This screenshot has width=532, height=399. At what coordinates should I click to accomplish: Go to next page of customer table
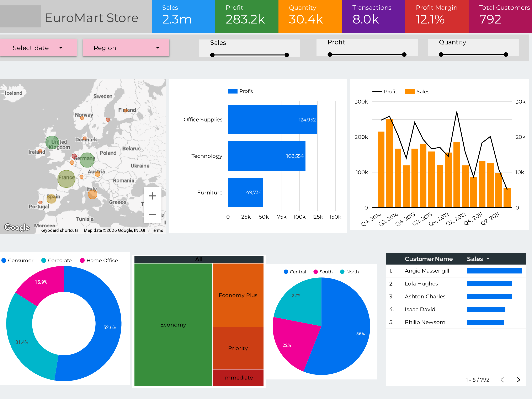click(x=518, y=379)
